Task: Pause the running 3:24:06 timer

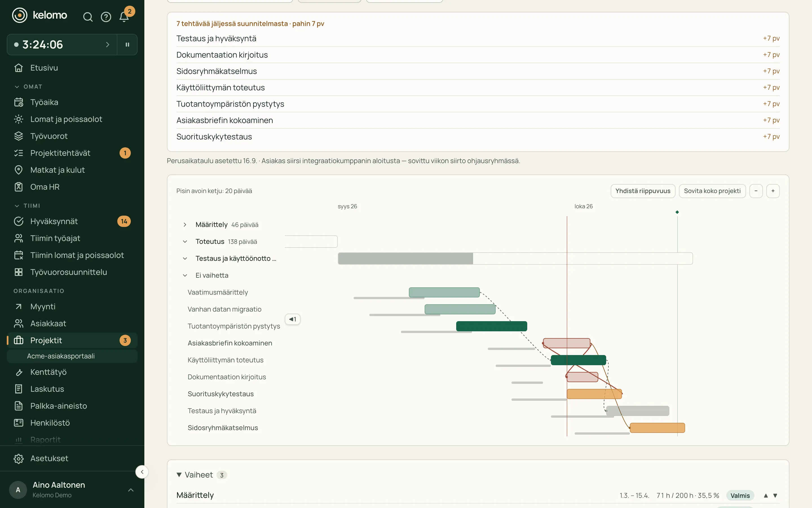Action: click(127, 44)
